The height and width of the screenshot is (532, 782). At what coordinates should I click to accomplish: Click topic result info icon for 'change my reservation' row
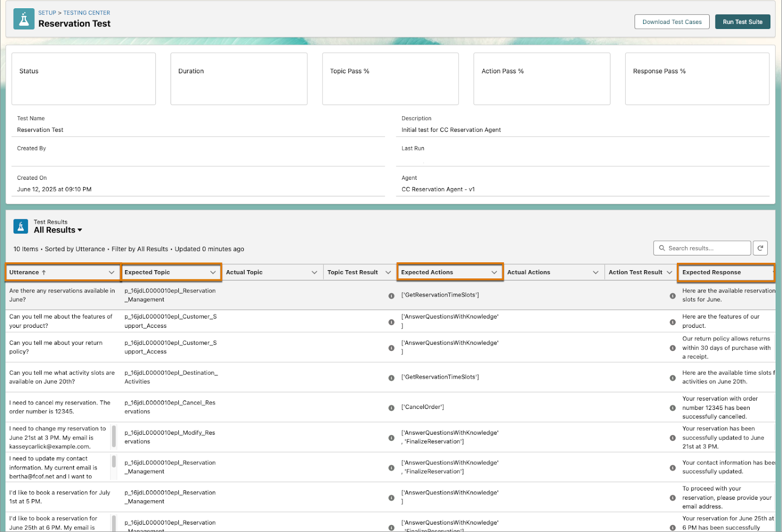click(391, 438)
